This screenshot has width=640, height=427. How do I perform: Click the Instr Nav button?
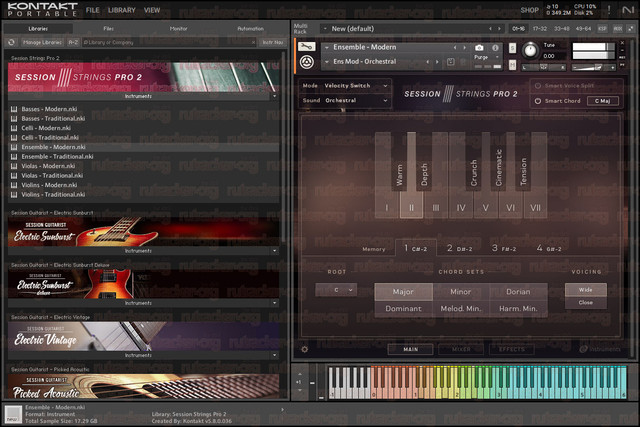click(x=273, y=42)
